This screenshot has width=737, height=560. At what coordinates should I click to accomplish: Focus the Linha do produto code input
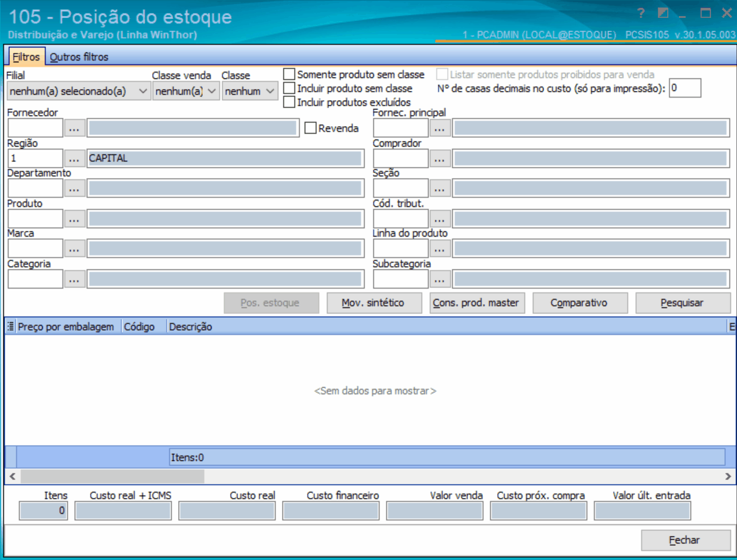(401, 248)
